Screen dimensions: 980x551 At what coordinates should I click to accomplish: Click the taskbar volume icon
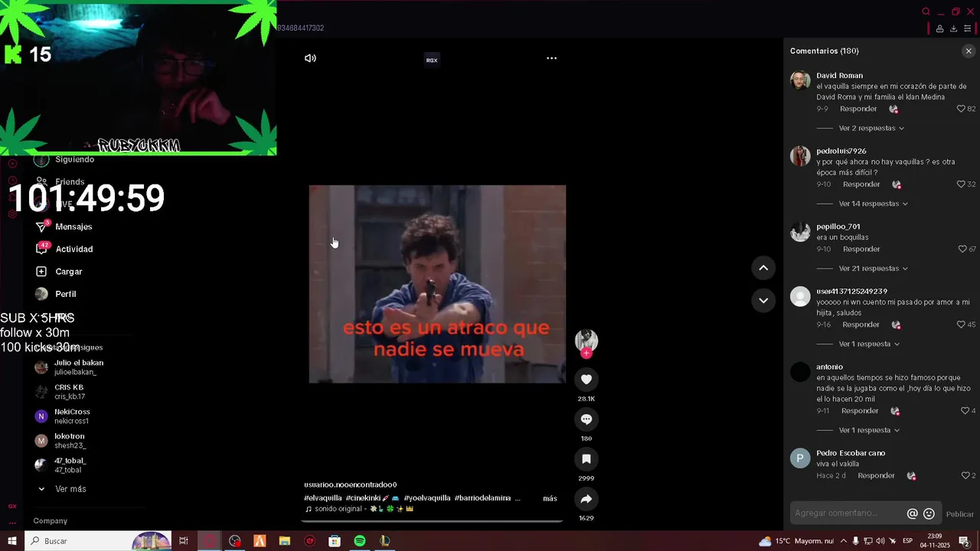(x=881, y=541)
